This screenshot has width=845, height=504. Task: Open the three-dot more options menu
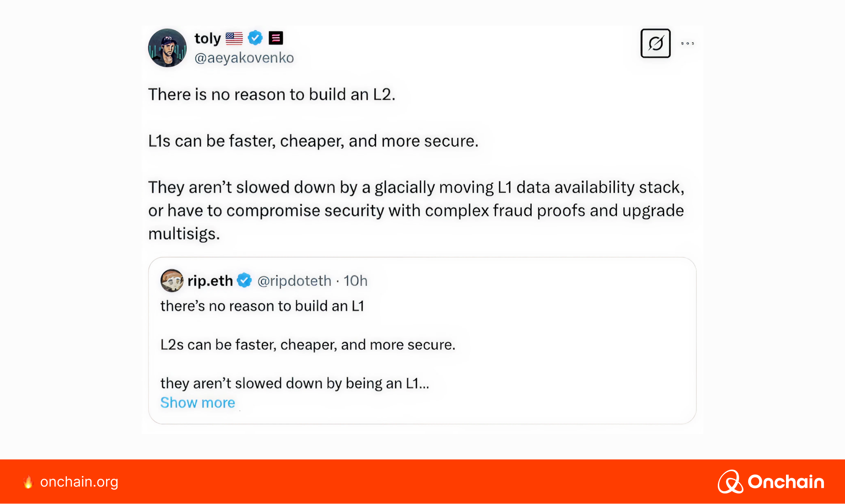coord(687,43)
